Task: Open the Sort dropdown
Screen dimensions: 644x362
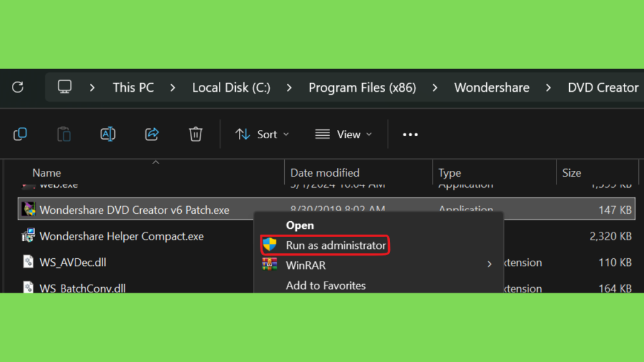Action: coord(262,134)
